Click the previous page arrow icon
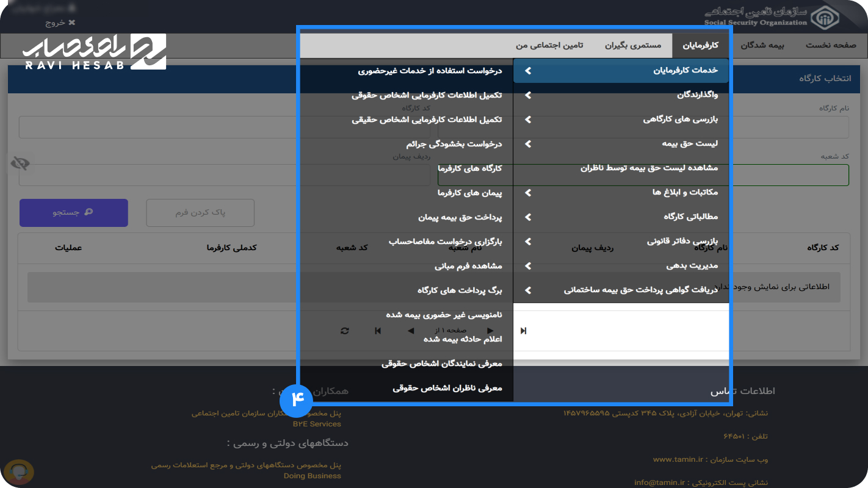This screenshot has width=868, height=488. coord(410,331)
